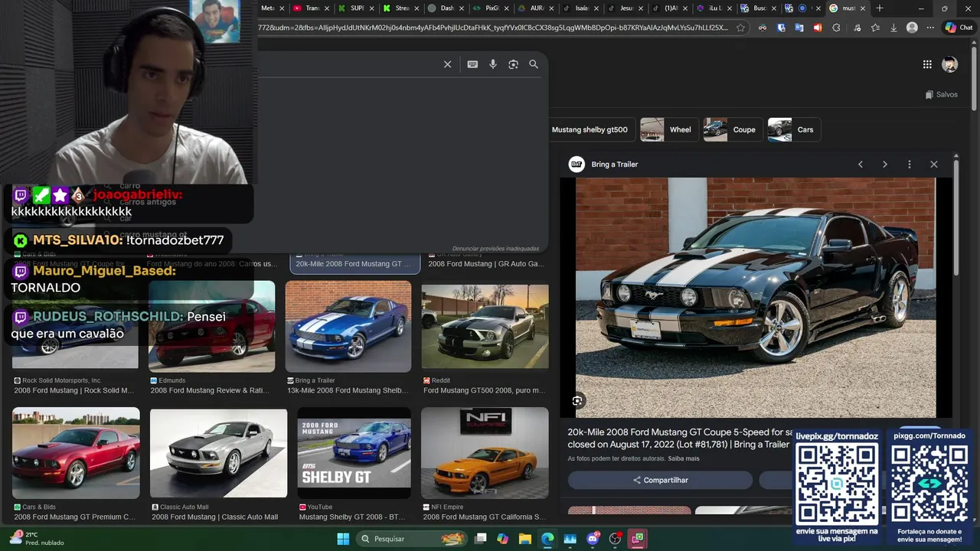Viewport: 980px width, 551px height.
Task: Open three-dot options in image preview
Action: [x=910, y=165]
